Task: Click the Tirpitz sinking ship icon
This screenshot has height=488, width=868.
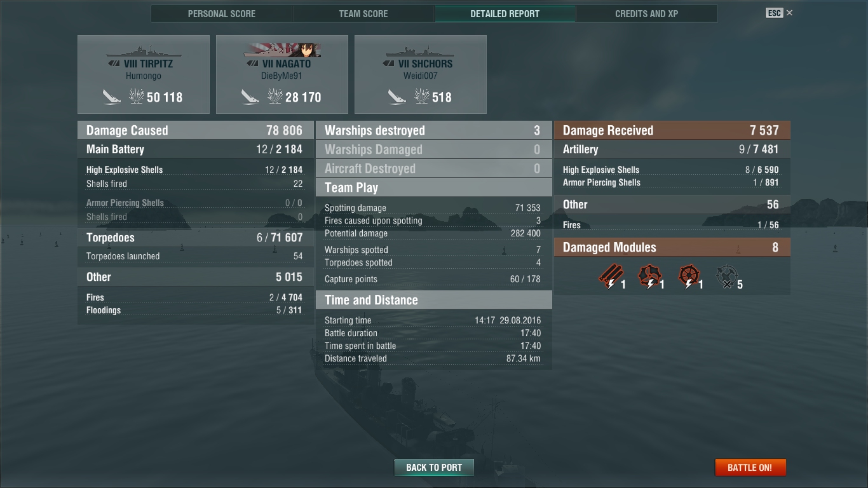Action: pyautogui.click(x=112, y=97)
